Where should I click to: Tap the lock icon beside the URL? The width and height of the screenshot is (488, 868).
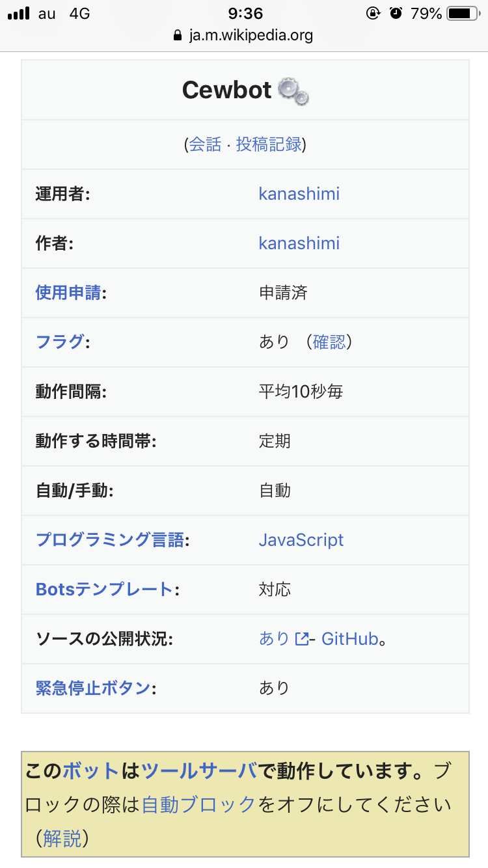[178, 35]
